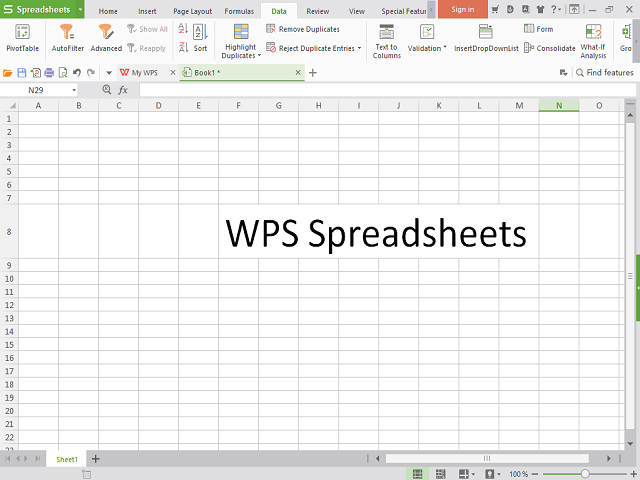Switch to the Page Layout tab
The image size is (640, 480).
point(192,11)
